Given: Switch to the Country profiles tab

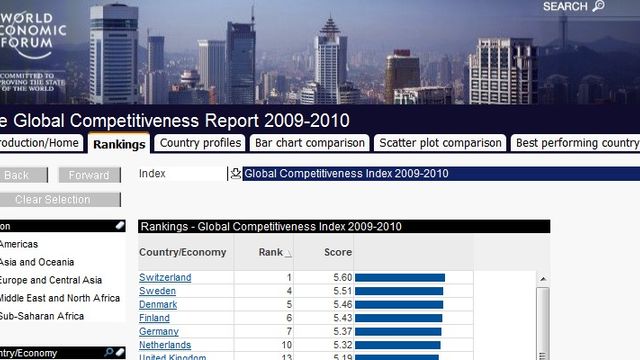Looking at the screenshot, I should (x=200, y=143).
